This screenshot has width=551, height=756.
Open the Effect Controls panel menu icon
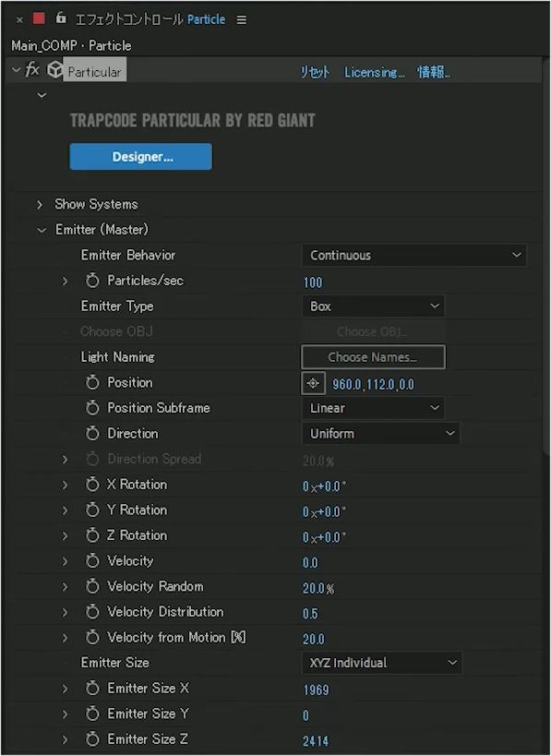(242, 19)
